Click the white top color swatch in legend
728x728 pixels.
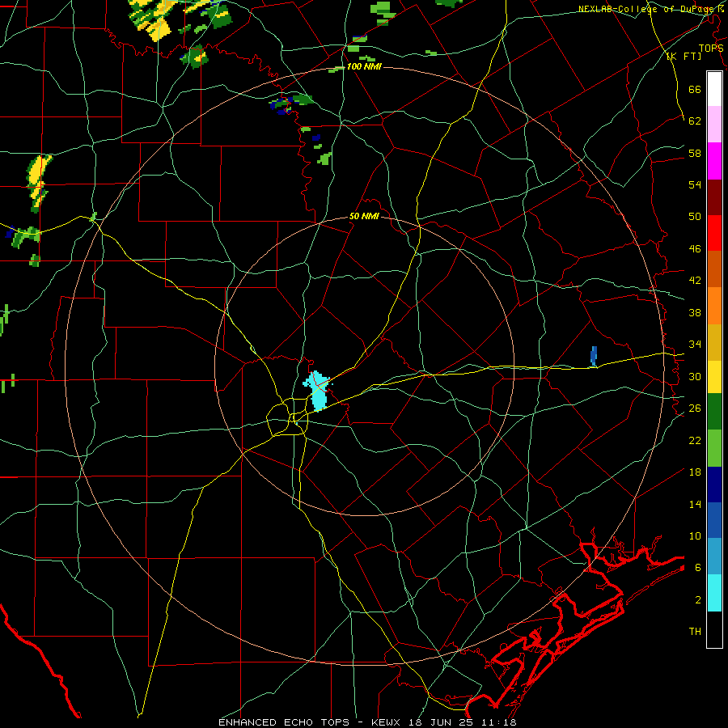(x=714, y=89)
